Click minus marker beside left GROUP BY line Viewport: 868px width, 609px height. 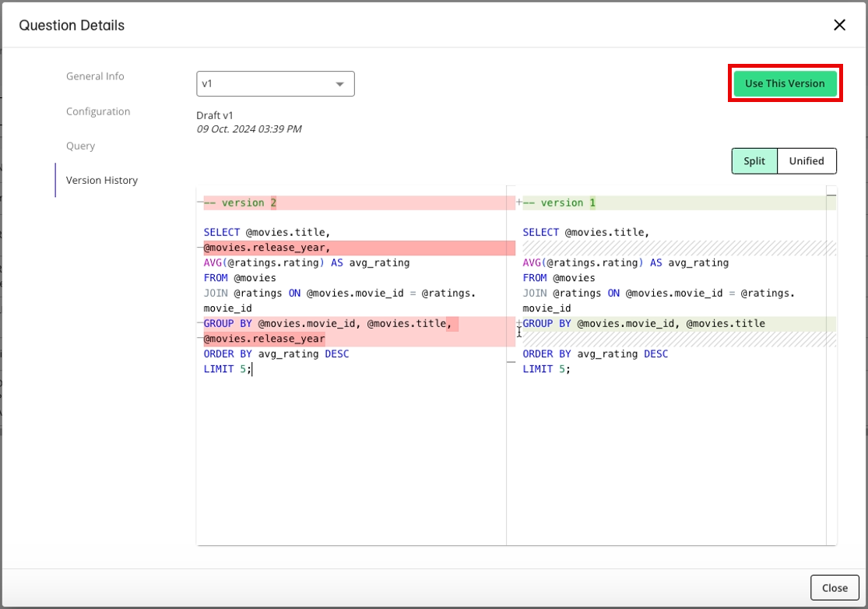(200, 324)
